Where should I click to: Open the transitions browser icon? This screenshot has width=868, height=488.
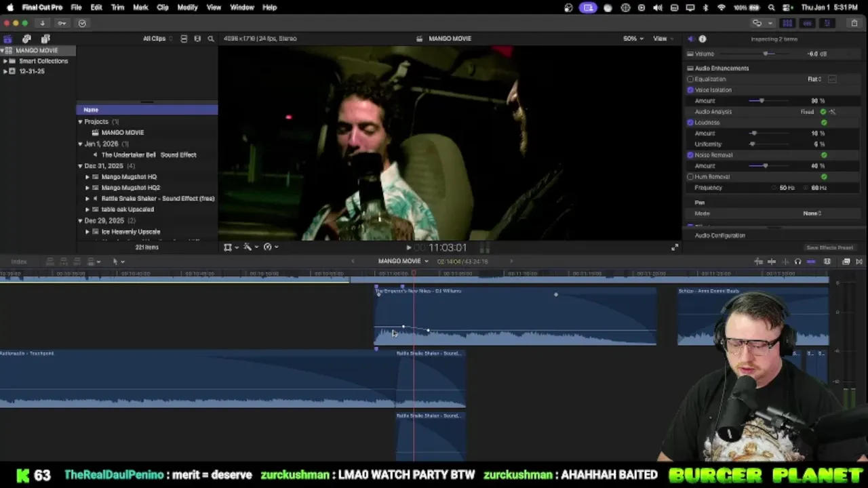[859, 262]
